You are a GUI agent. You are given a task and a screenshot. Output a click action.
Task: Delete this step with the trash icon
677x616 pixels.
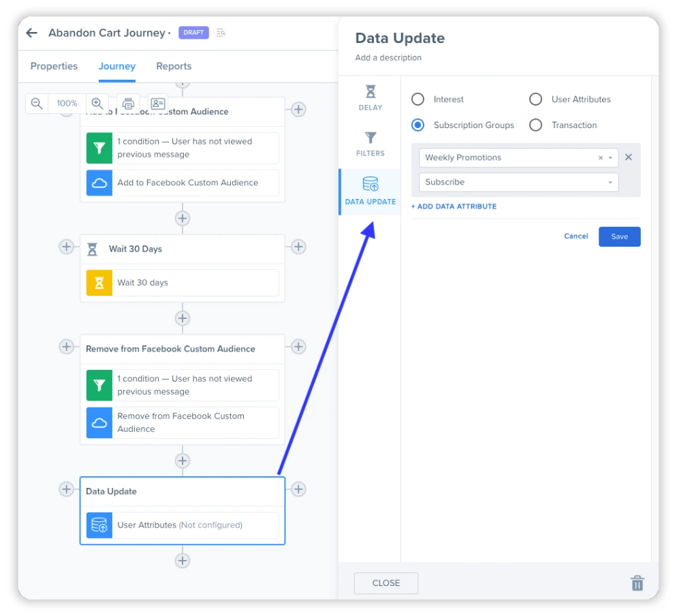[x=637, y=583]
